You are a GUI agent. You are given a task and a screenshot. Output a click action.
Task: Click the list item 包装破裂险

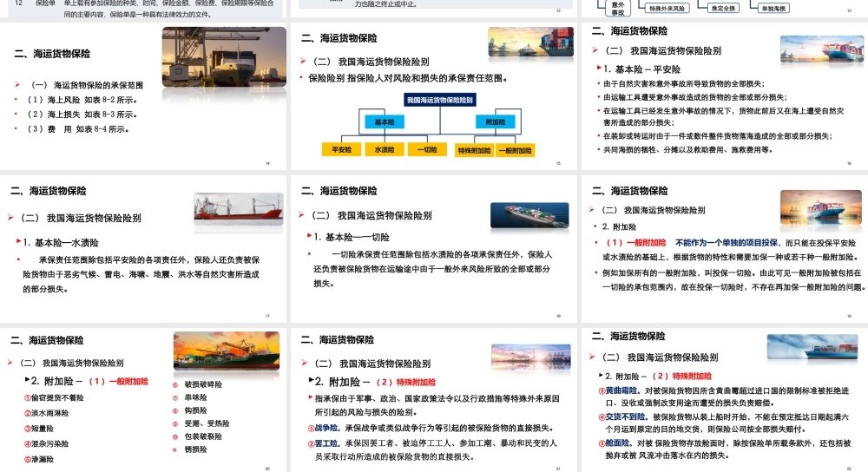[203, 436]
